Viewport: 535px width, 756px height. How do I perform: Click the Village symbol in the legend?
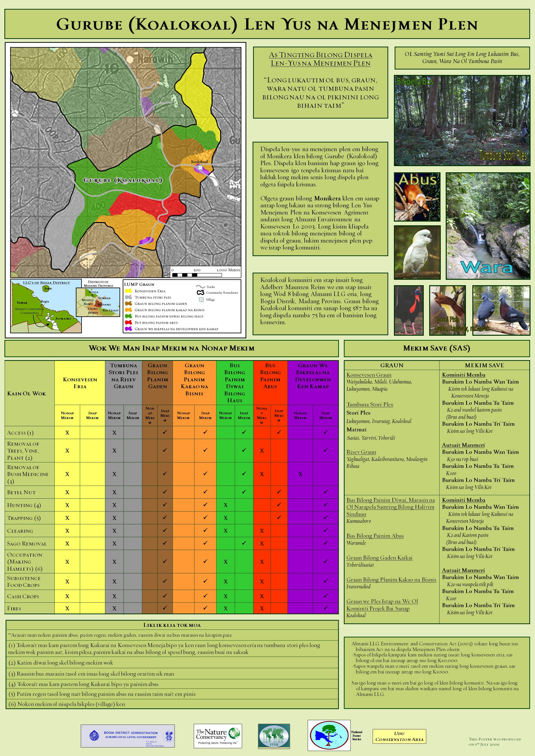[201, 299]
